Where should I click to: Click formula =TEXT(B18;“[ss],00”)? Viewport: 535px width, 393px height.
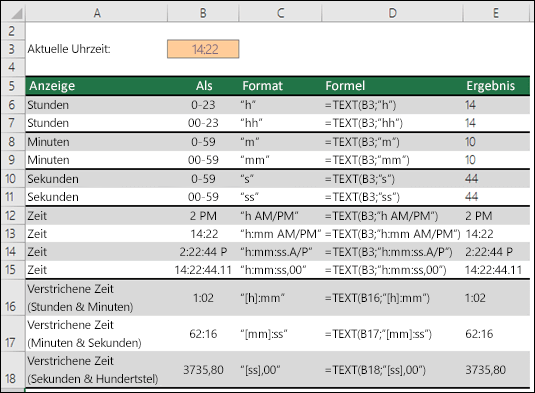(x=392, y=370)
